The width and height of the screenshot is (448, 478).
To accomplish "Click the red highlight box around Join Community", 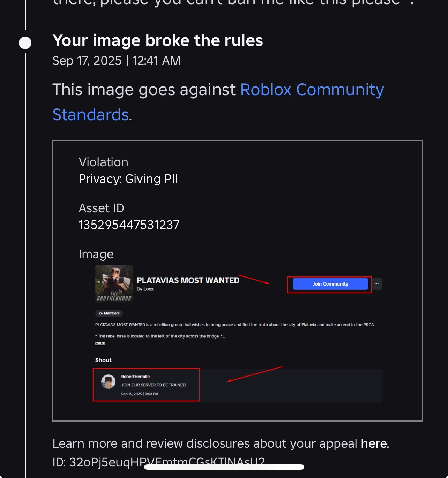I will tap(329, 284).
